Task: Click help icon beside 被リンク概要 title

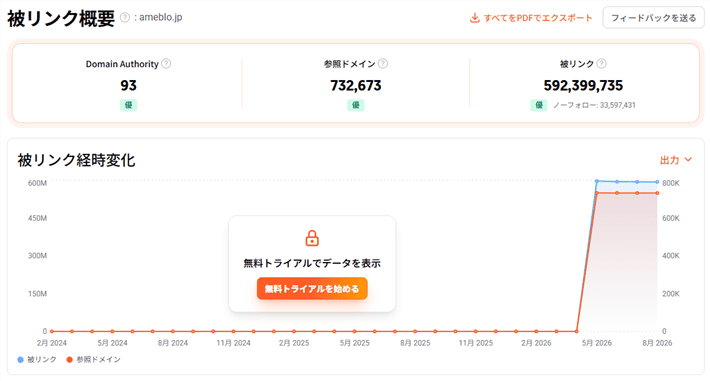Action: point(125,18)
